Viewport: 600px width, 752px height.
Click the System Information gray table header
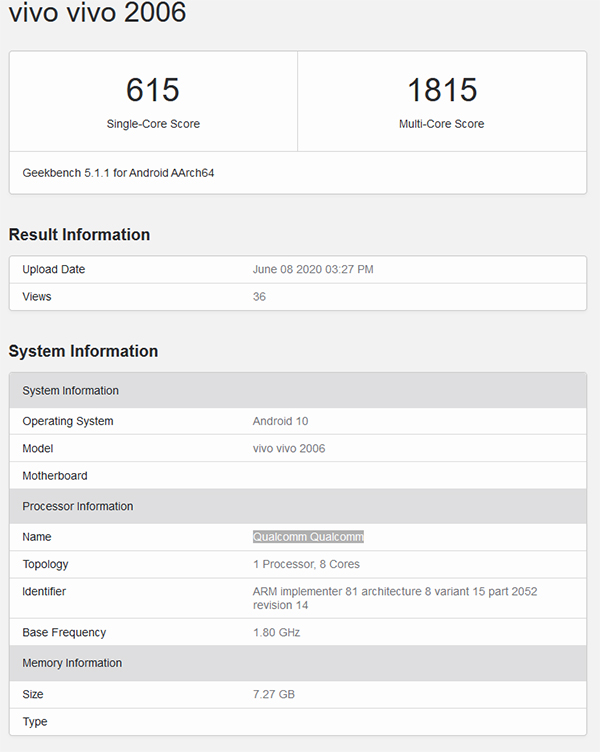click(x=70, y=391)
